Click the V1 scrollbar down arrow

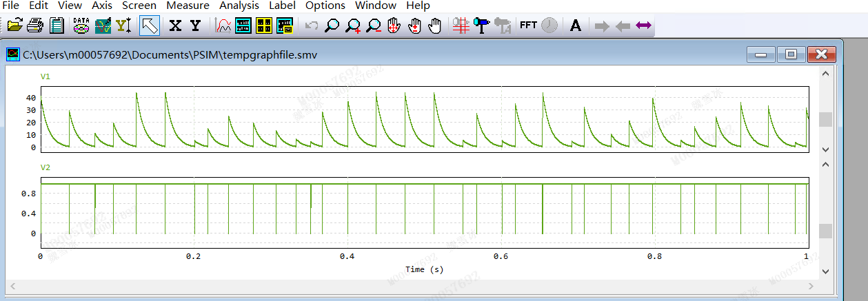[826, 148]
